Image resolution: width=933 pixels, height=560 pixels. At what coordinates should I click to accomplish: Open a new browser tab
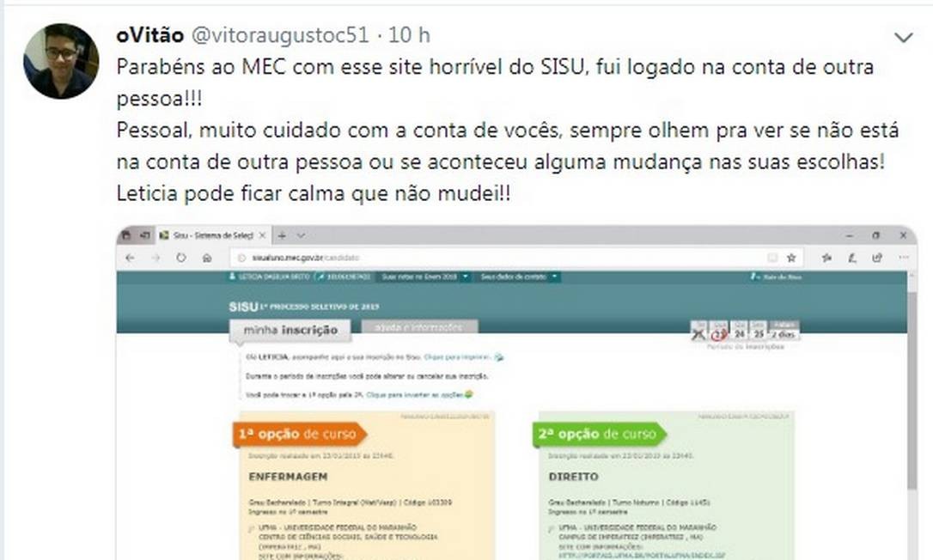pyautogui.click(x=282, y=235)
